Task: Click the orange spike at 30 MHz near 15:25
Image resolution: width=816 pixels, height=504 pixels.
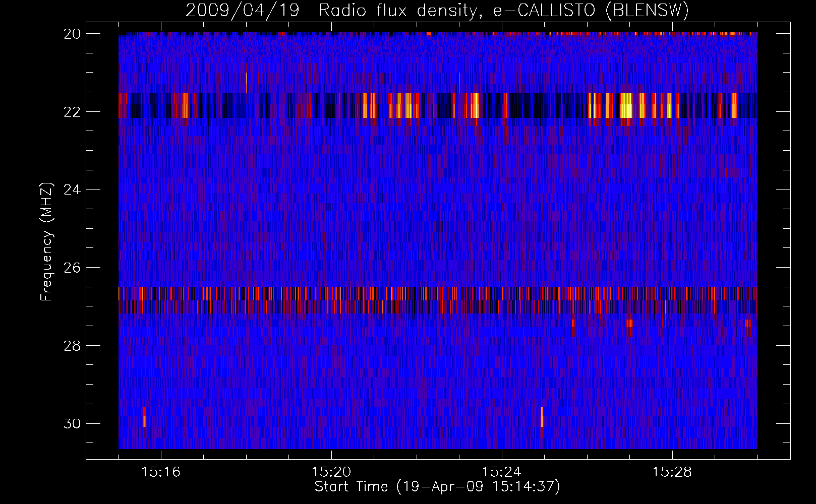Action: click(542, 417)
